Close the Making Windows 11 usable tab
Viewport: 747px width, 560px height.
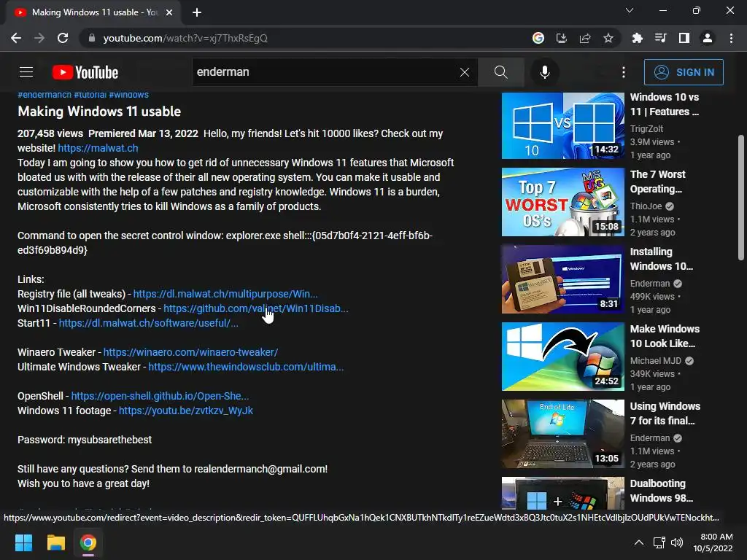pyautogui.click(x=169, y=12)
